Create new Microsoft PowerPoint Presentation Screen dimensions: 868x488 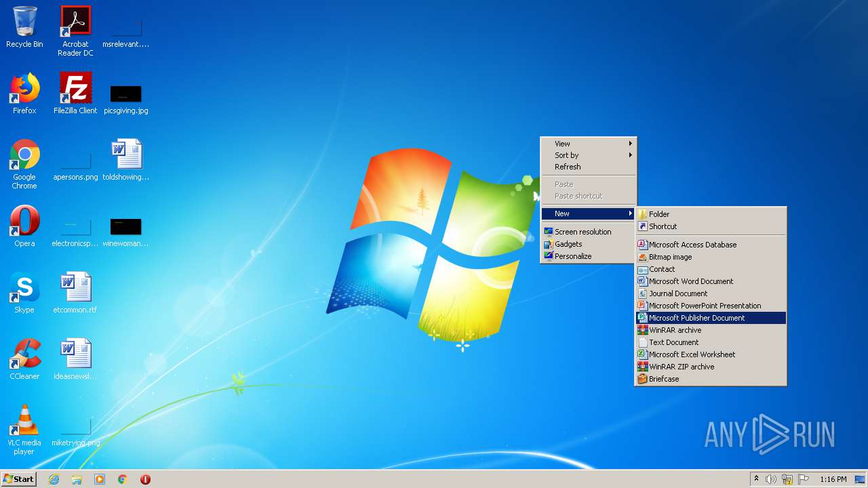[711, 306]
